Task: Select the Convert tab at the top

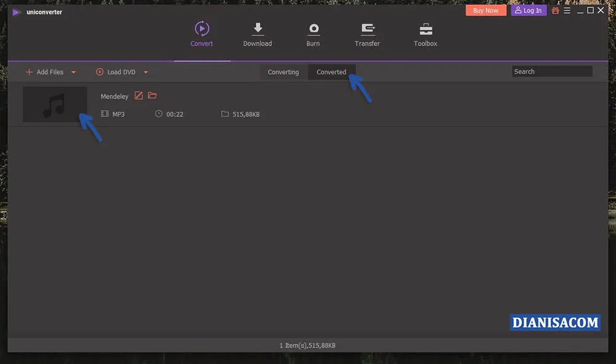Action: [201, 34]
